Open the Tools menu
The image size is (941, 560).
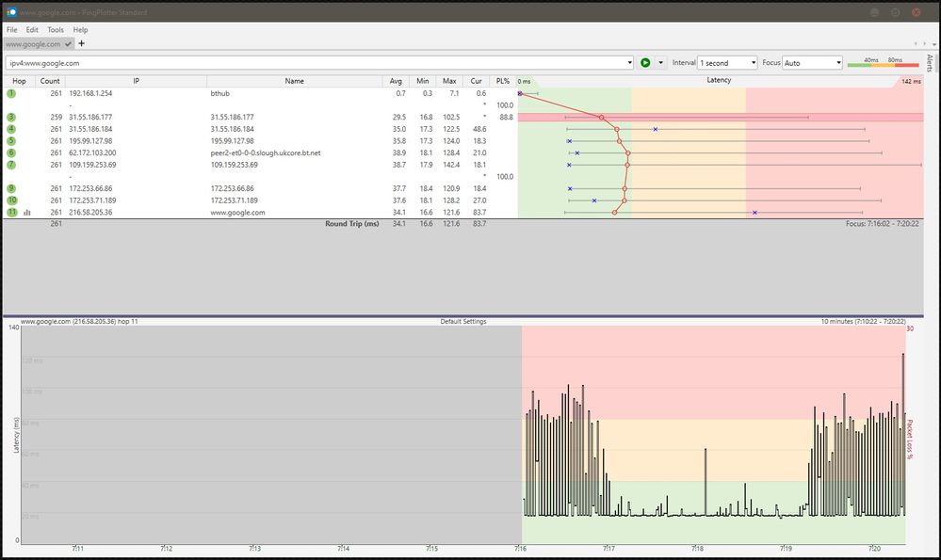pyautogui.click(x=56, y=30)
